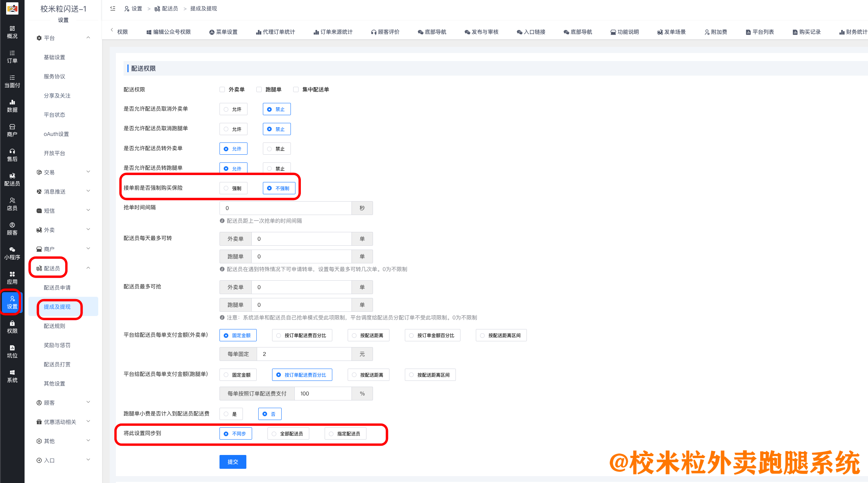Open 财务统计 from the top navigation bar
This screenshot has height=483, width=868.
pos(853,32)
